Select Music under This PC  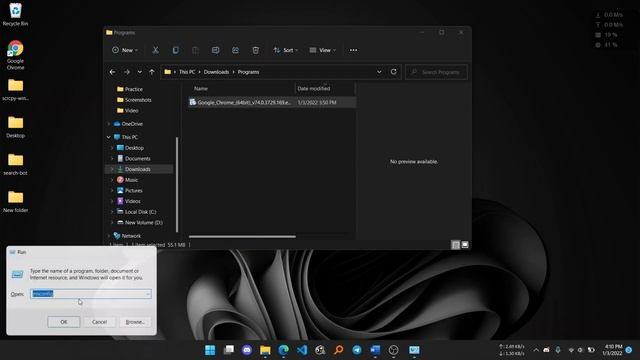[x=131, y=180]
